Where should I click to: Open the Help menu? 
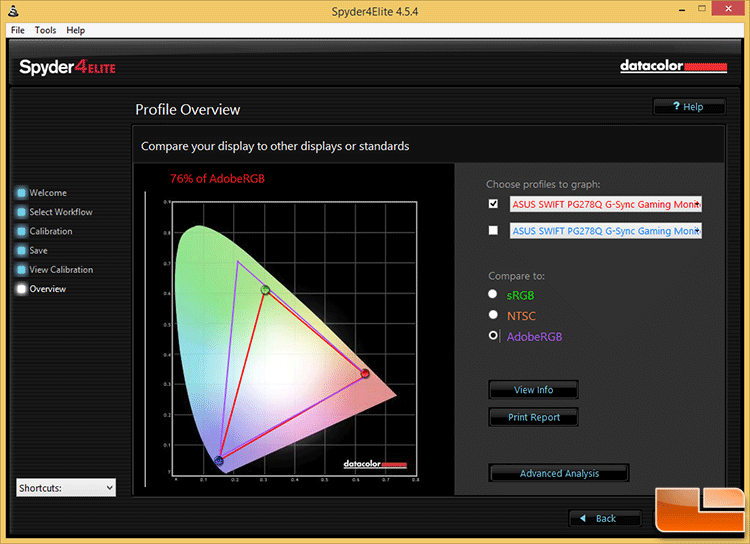pyautogui.click(x=76, y=30)
